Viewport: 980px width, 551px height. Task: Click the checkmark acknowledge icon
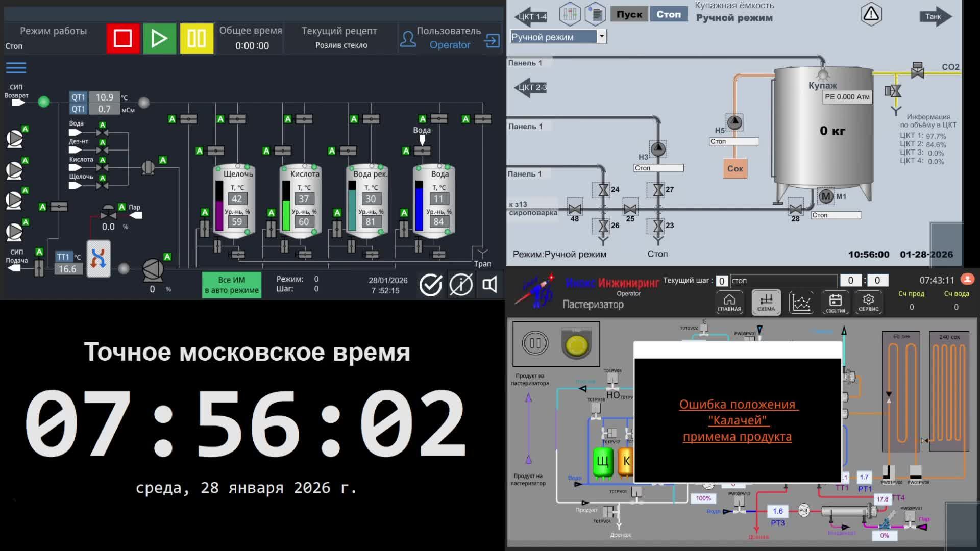[430, 285]
